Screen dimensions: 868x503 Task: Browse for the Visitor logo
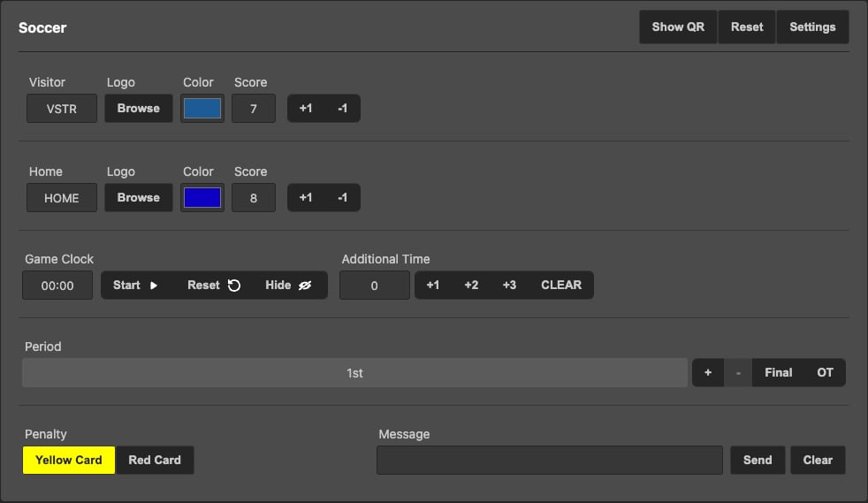coord(139,109)
